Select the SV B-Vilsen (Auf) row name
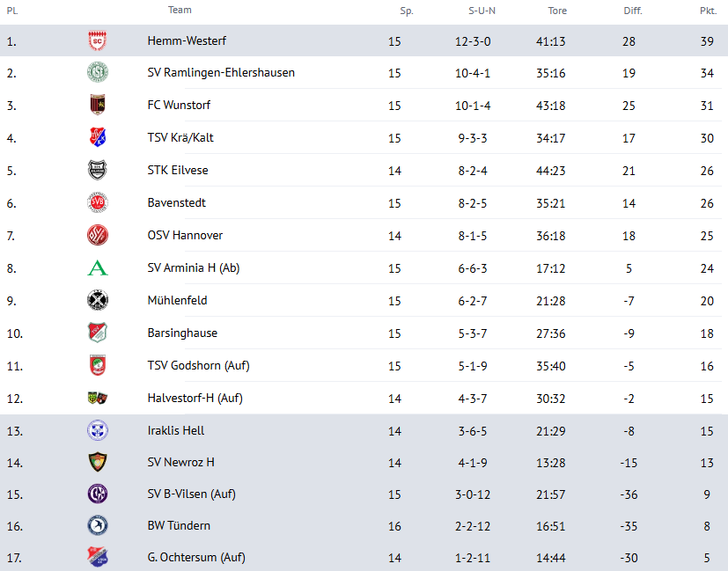This screenshot has height=571, width=728. [x=191, y=494]
